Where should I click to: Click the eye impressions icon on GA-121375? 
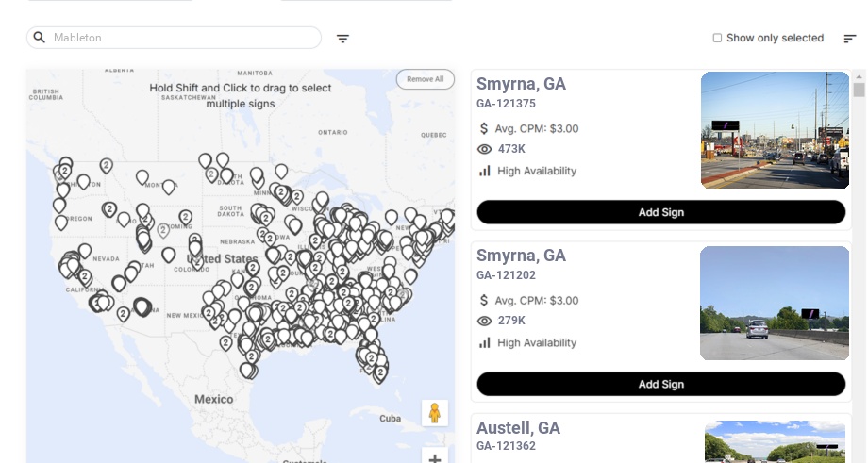pyautogui.click(x=485, y=149)
